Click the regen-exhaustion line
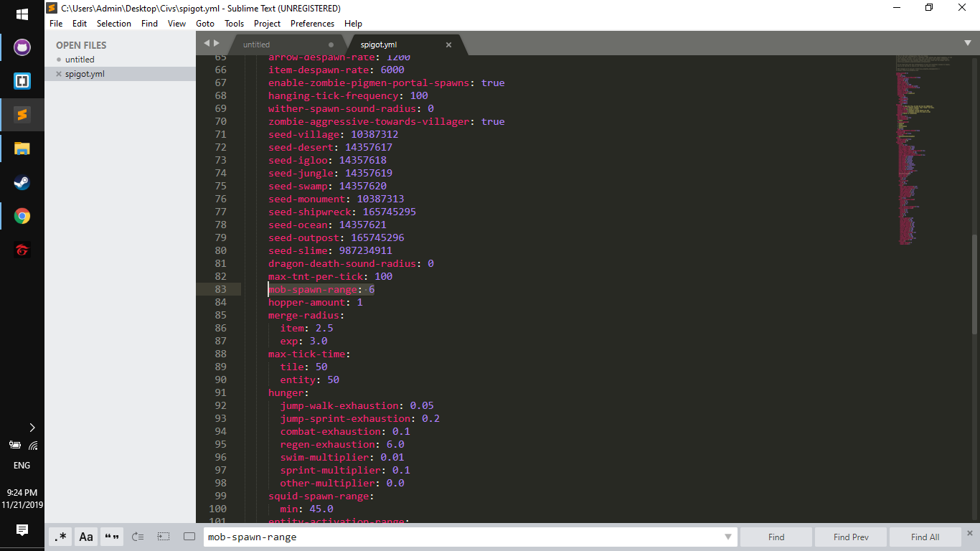Viewport: 980px width, 551px height. (x=342, y=444)
